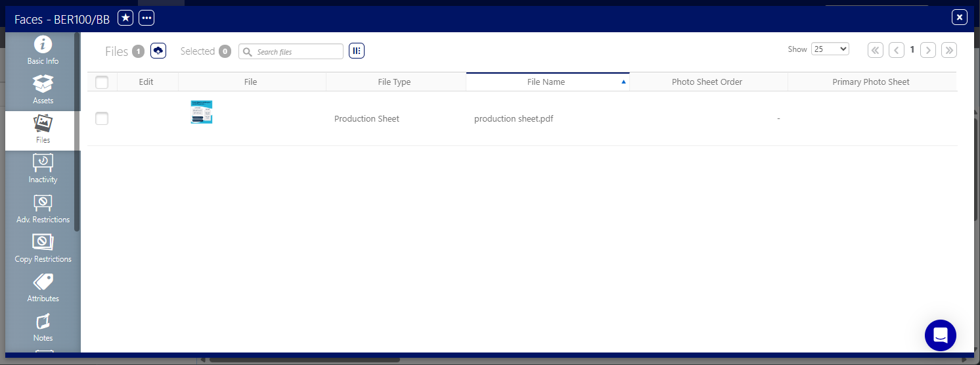
Task: Open the column chooser icon
Action: pos(357,51)
